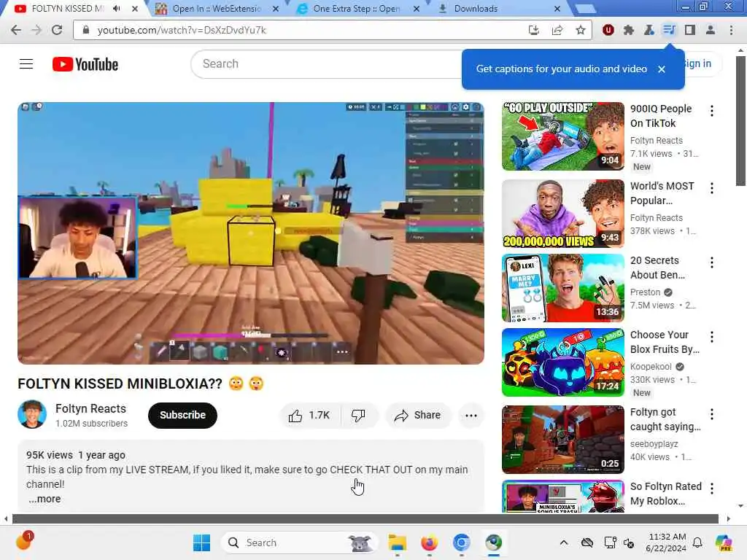Viewport: 747px width, 560px height.
Task: Switch to Open In WebExtension tab
Action: pyautogui.click(x=217, y=9)
